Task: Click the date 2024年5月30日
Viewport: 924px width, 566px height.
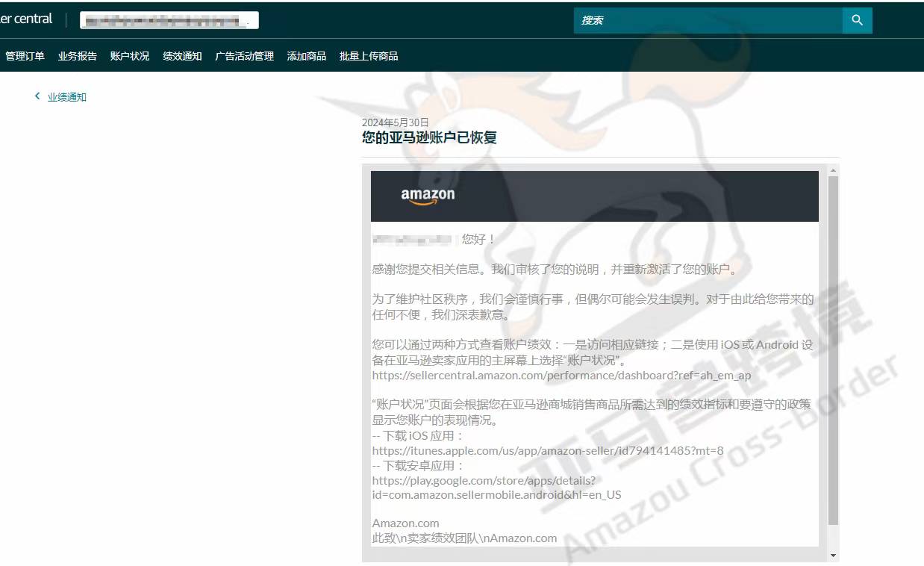Action: pos(396,122)
